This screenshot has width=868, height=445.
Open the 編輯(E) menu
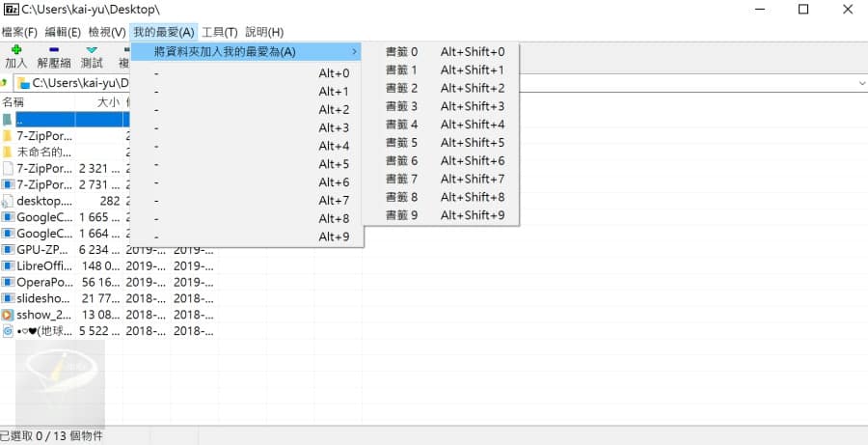coord(63,32)
